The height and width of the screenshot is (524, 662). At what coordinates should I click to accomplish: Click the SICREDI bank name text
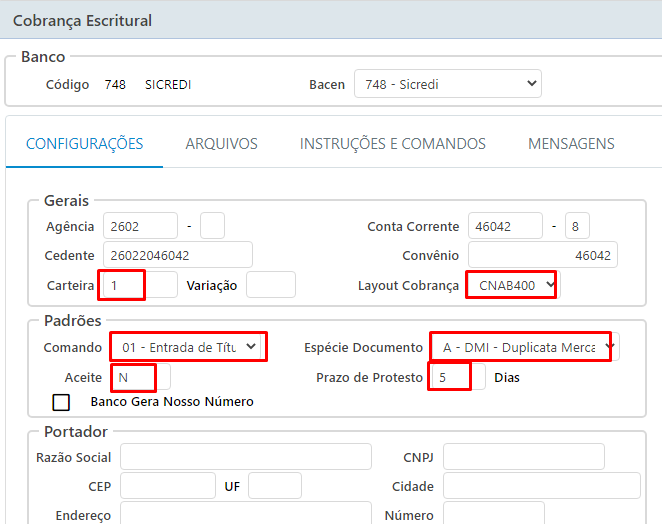(168, 84)
